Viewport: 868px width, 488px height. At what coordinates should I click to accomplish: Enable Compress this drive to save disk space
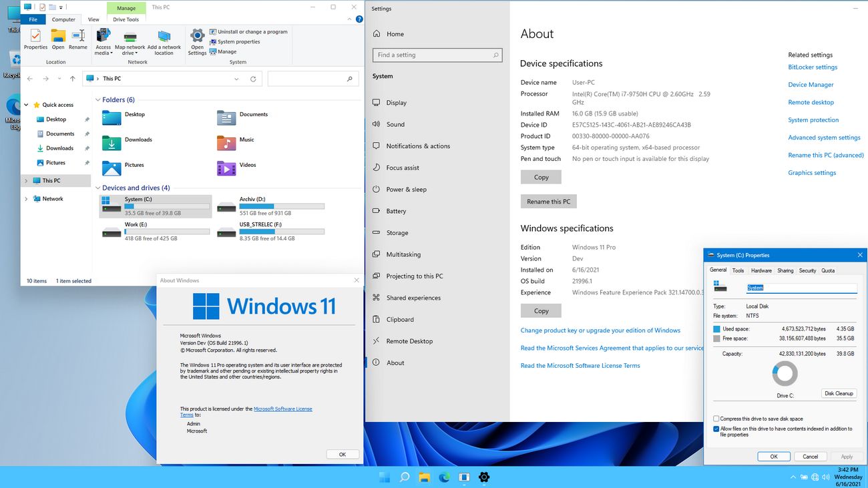[x=716, y=419]
